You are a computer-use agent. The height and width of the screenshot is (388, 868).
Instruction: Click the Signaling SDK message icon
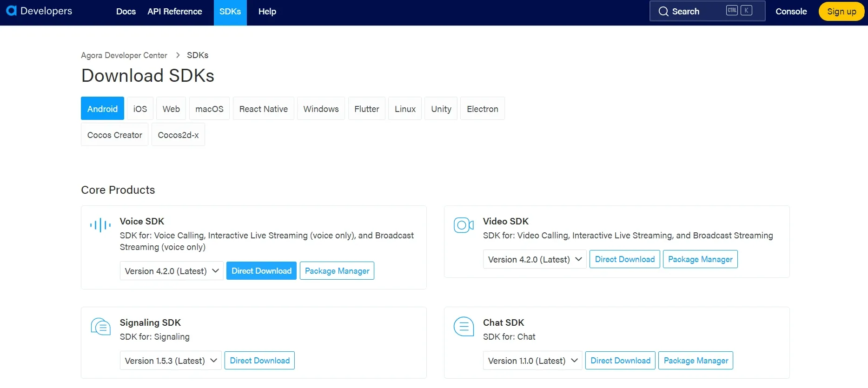coord(100,327)
